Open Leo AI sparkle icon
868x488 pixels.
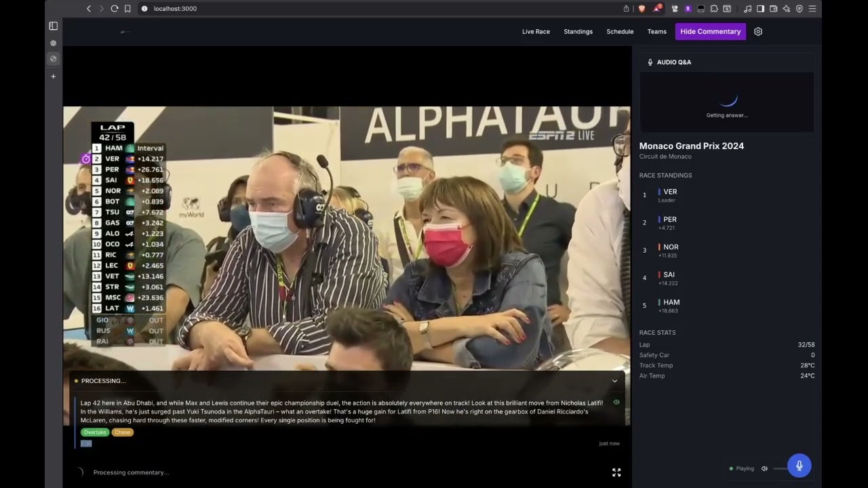[x=786, y=9]
